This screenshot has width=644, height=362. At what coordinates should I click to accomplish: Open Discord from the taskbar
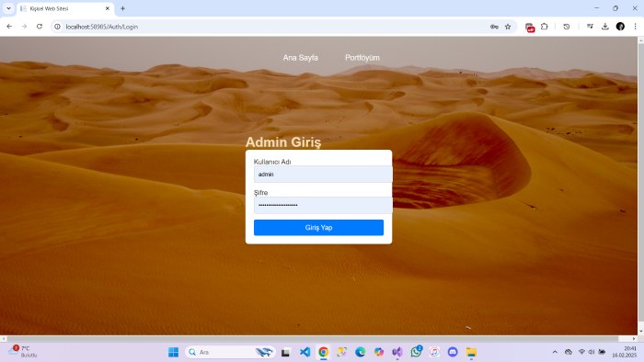pyautogui.click(x=453, y=352)
